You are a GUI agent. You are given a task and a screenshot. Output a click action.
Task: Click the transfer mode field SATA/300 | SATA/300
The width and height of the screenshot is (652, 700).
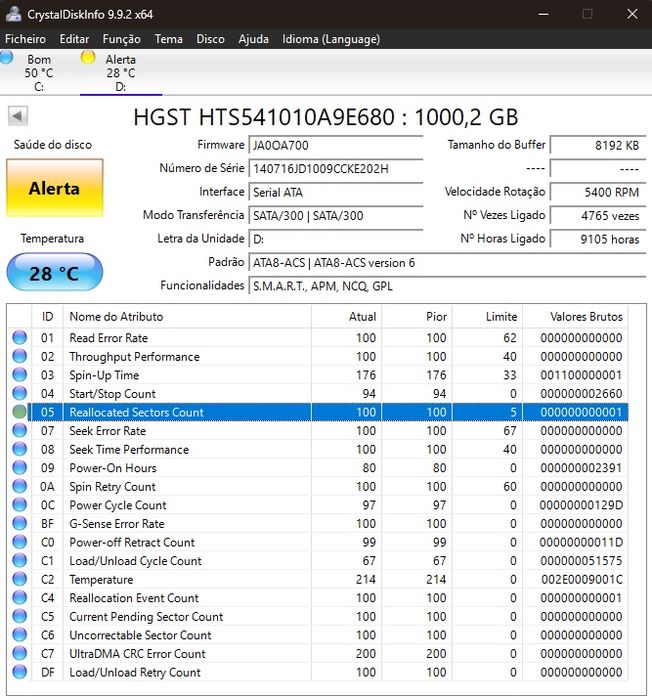pos(335,216)
